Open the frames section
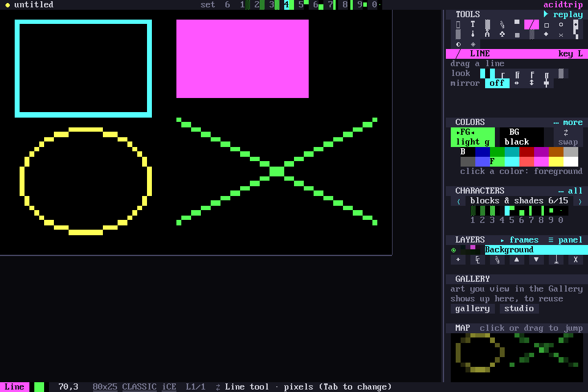This screenshot has height=392, width=588. click(520, 240)
